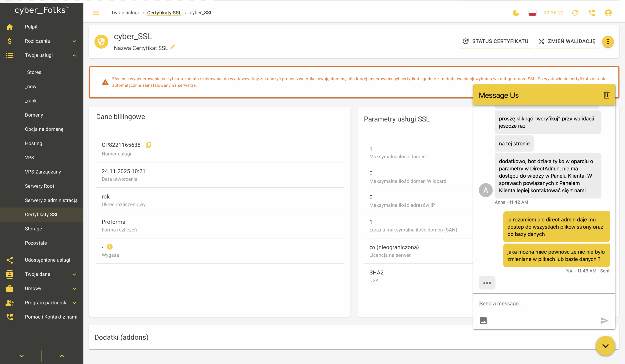Copy service number CP8221165638
The width and height of the screenshot is (625, 364).
[x=148, y=145]
